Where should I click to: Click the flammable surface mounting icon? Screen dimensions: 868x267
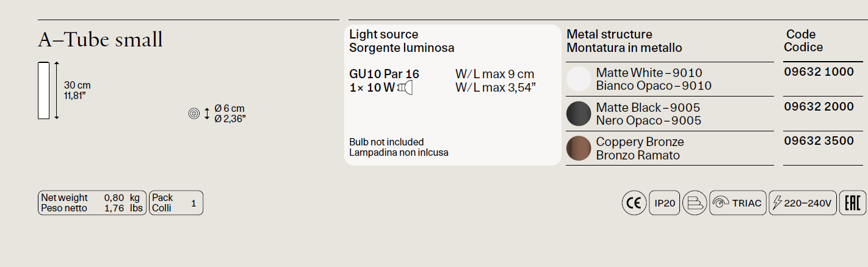(x=695, y=203)
